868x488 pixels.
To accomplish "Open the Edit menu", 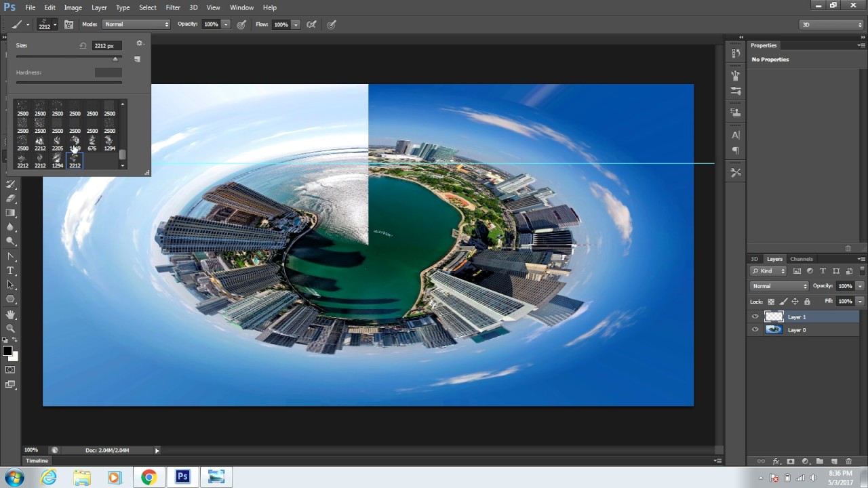I will 50,7.
